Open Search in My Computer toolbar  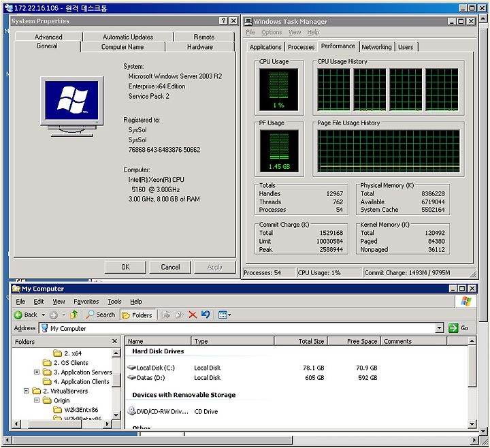tap(101, 315)
